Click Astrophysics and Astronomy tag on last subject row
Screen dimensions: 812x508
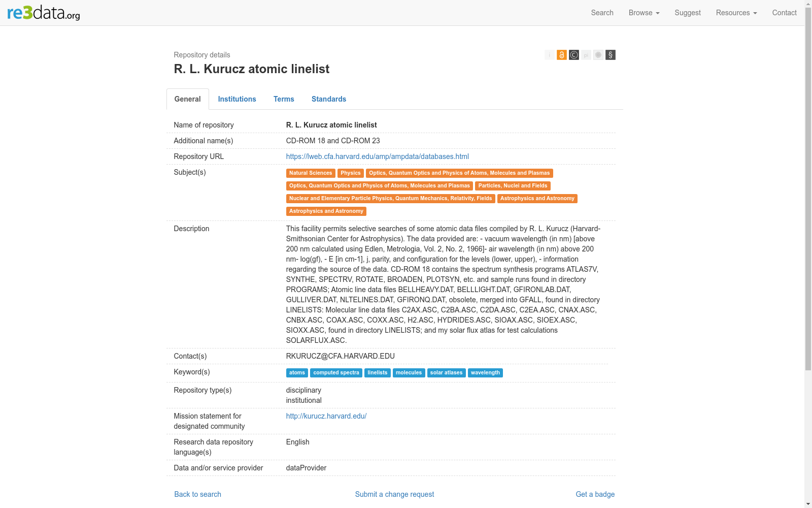point(326,211)
